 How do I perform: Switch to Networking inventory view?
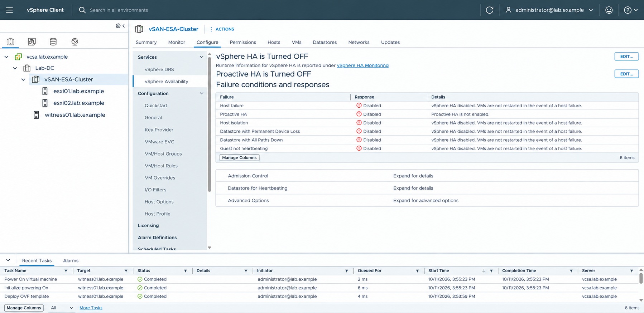point(75,42)
